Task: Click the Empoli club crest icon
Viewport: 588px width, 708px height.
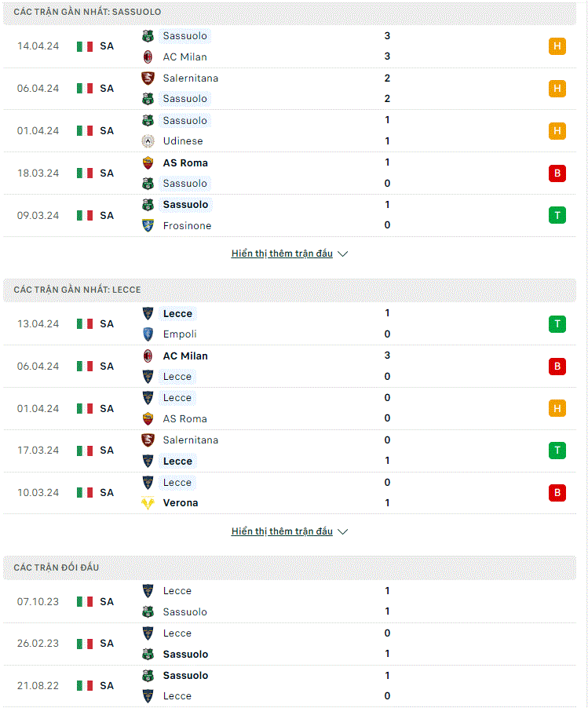Action: [x=148, y=334]
